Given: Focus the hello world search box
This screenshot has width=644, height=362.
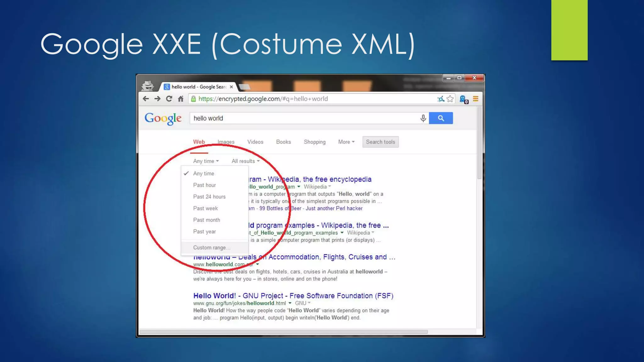Looking at the screenshot, I should (x=304, y=118).
